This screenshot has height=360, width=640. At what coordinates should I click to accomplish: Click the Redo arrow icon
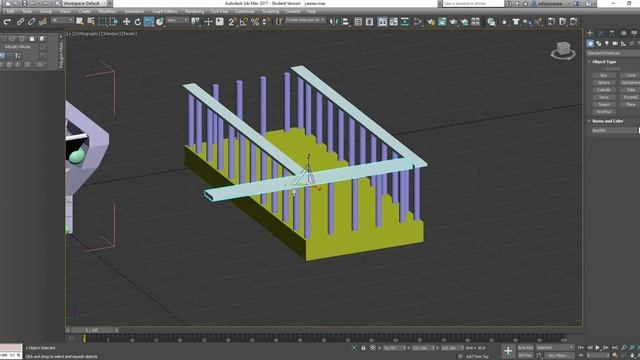click(x=7, y=22)
